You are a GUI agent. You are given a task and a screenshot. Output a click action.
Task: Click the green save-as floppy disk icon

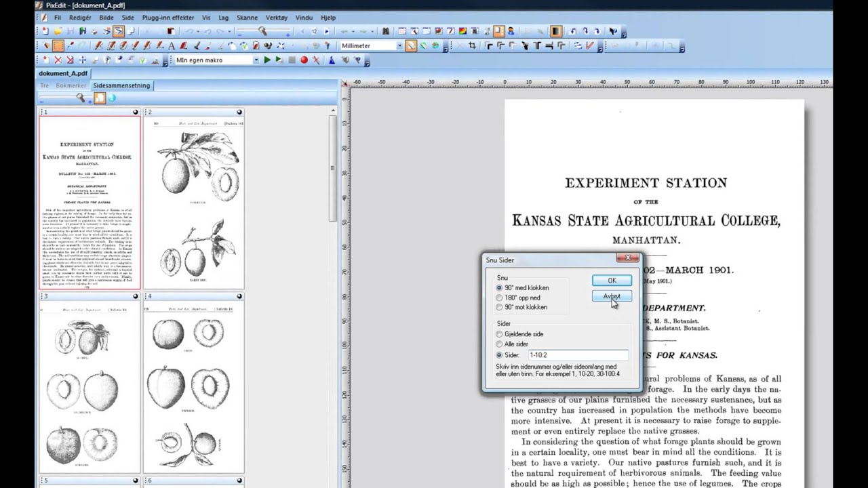pos(82,31)
